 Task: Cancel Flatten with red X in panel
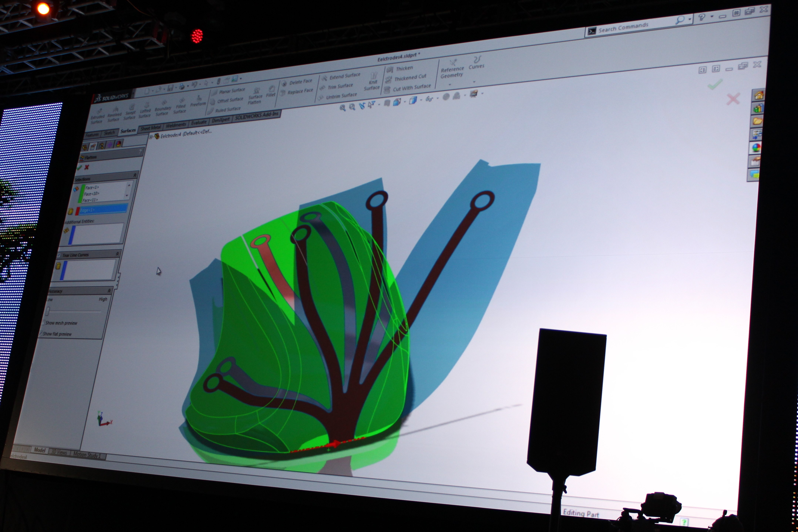point(87,167)
